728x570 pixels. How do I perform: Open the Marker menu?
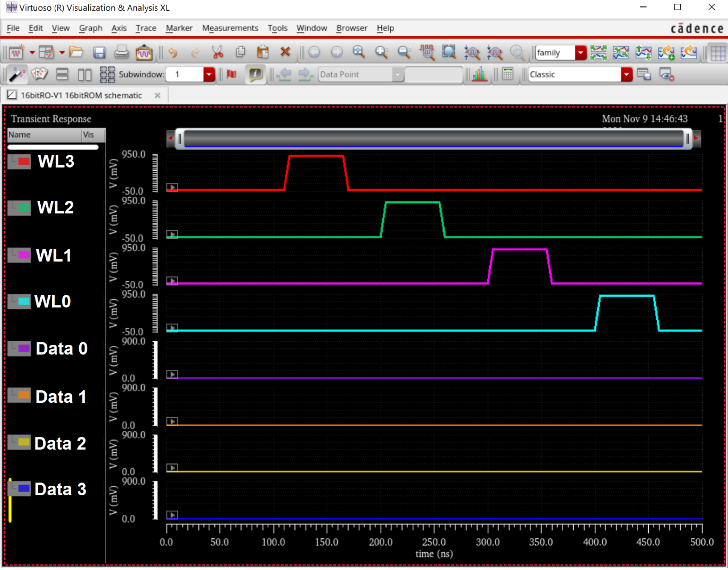(179, 28)
